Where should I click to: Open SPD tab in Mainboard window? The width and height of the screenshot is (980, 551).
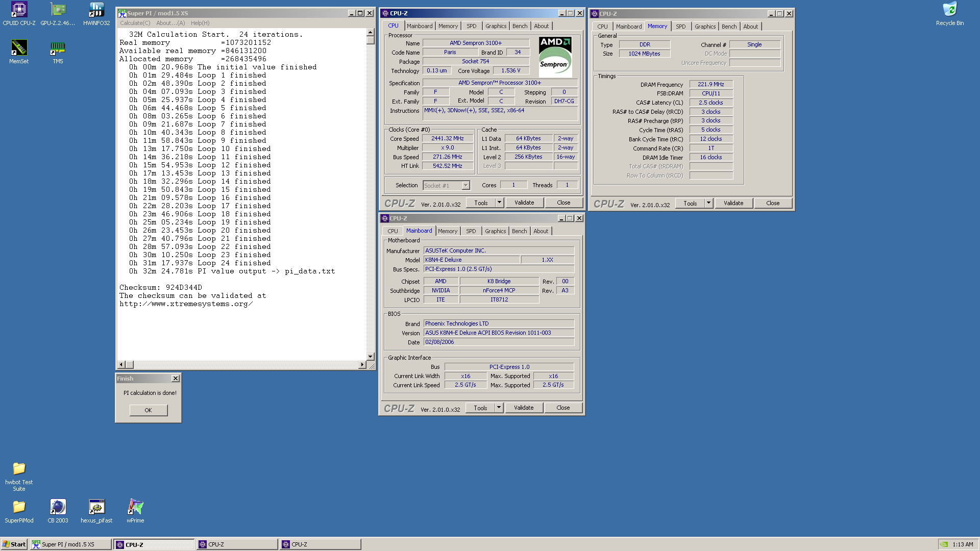pos(471,231)
